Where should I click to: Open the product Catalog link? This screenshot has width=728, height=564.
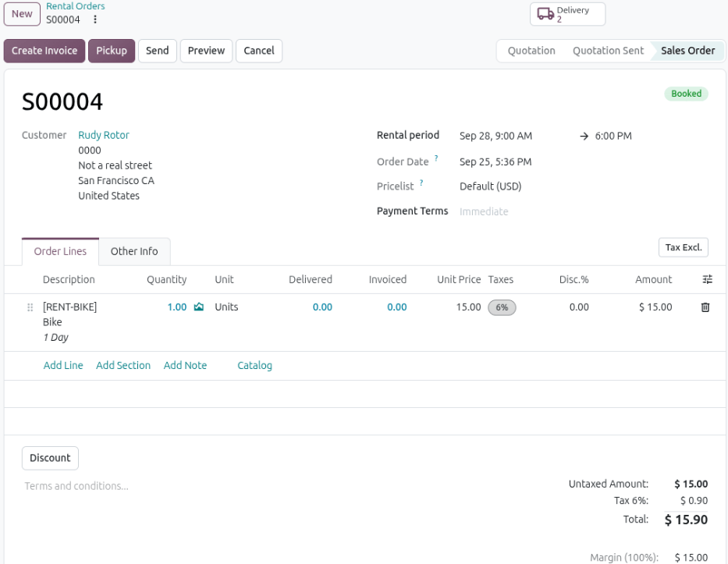tap(254, 365)
